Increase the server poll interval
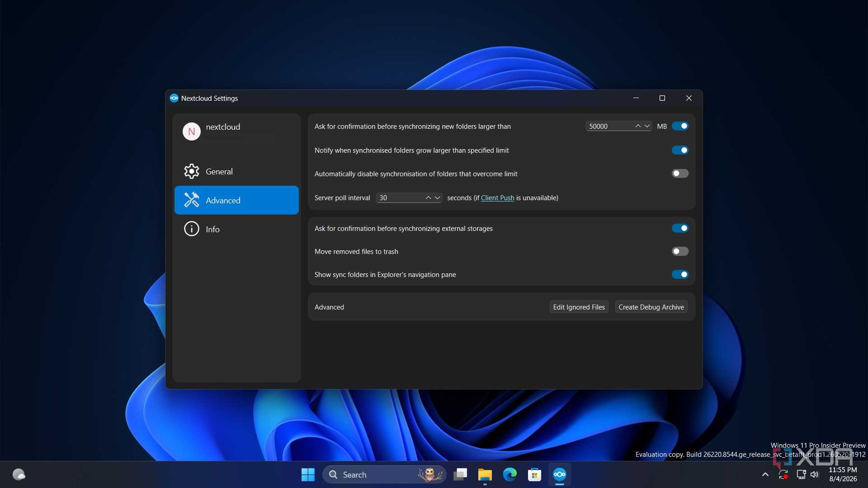 click(x=428, y=198)
